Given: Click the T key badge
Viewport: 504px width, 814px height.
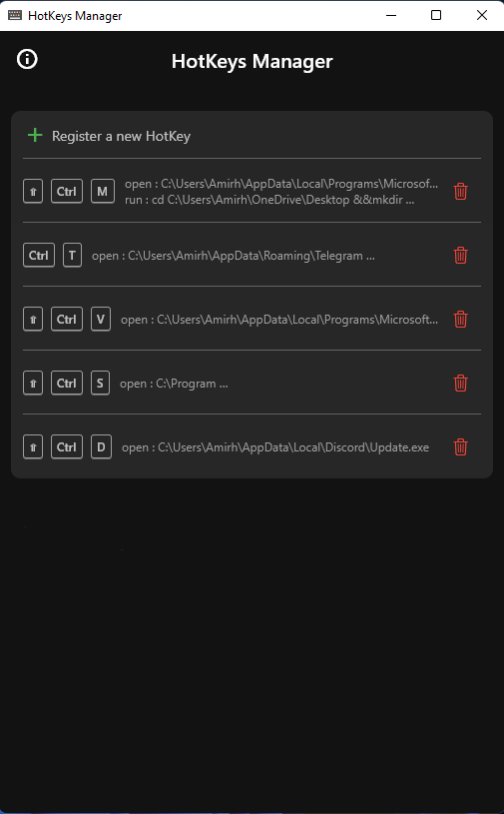Looking at the screenshot, I should click(72, 256).
